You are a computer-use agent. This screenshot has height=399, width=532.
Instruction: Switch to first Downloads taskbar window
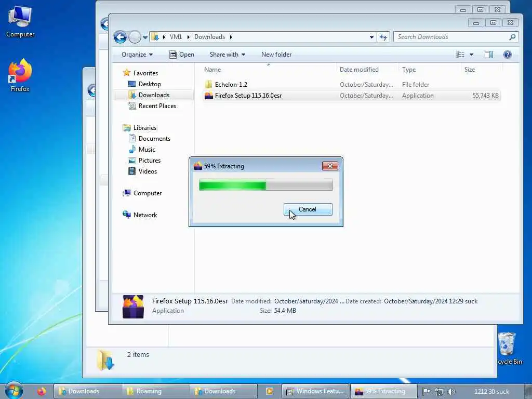click(x=87, y=391)
